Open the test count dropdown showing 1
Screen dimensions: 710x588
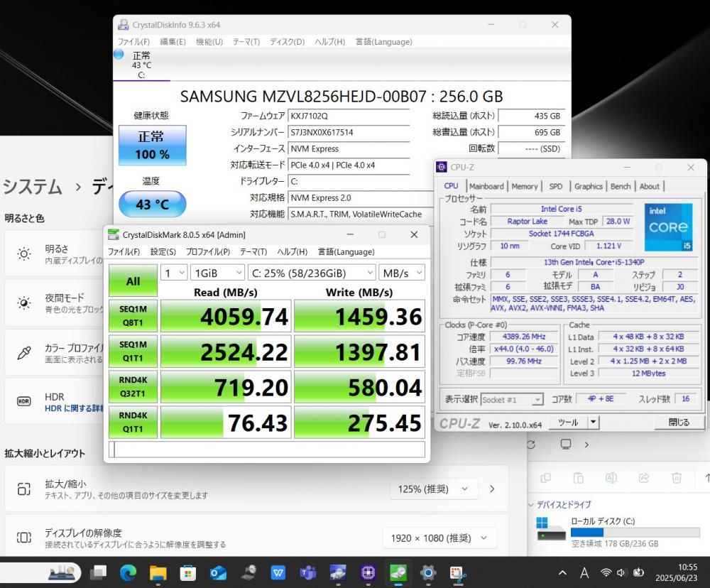click(x=174, y=273)
